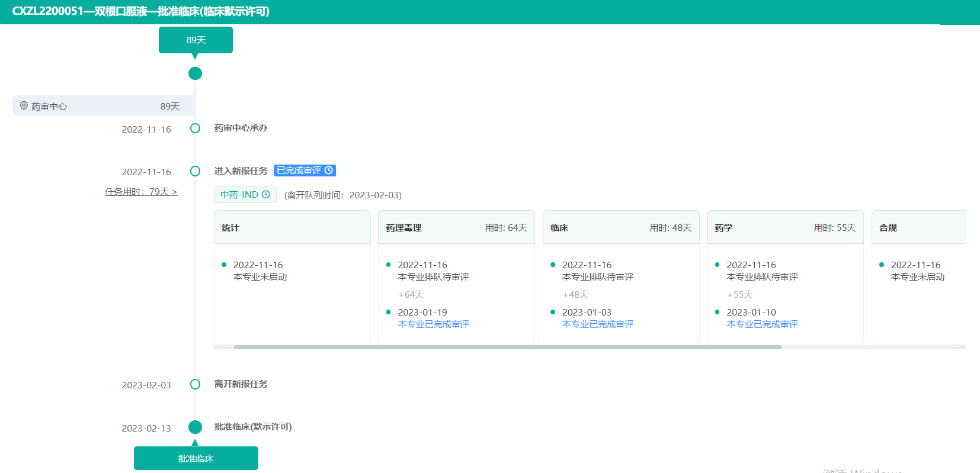
Task: Open 本专业已完成审评 link under 临床
Action: click(597, 324)
